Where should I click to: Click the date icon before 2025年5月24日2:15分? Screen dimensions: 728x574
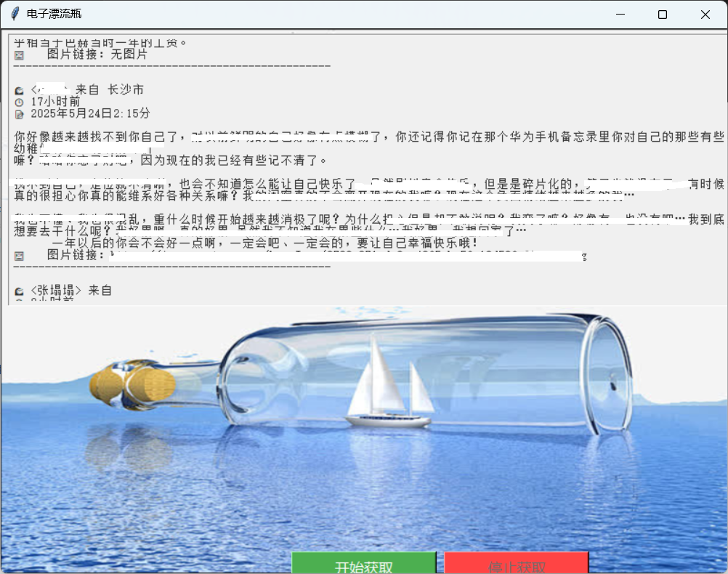[x=18, y=115]
